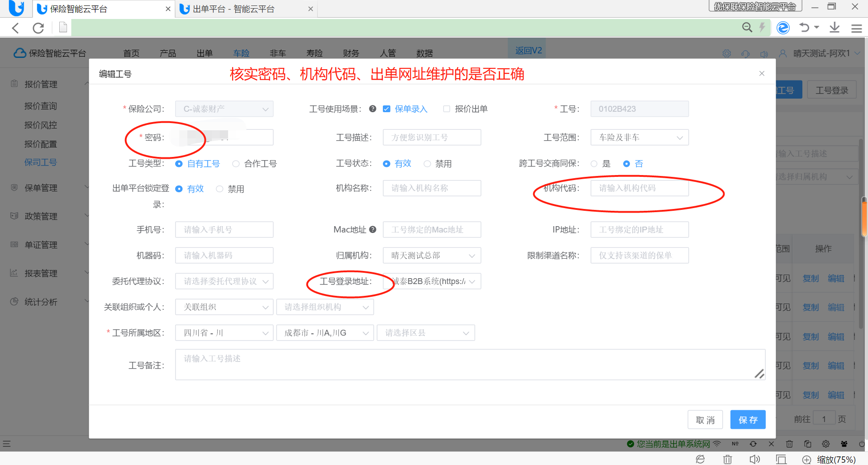Viewport: 868px width, 465px height.
Task: Click the status bar trash icon
Action: 789,444
